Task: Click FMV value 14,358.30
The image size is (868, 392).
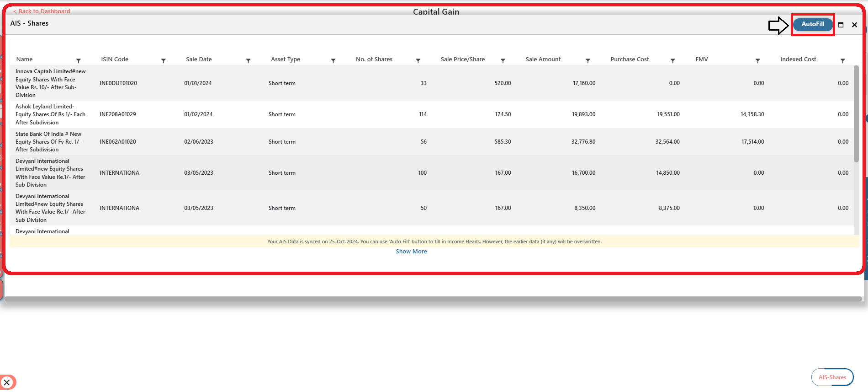Action: [752, 114]
